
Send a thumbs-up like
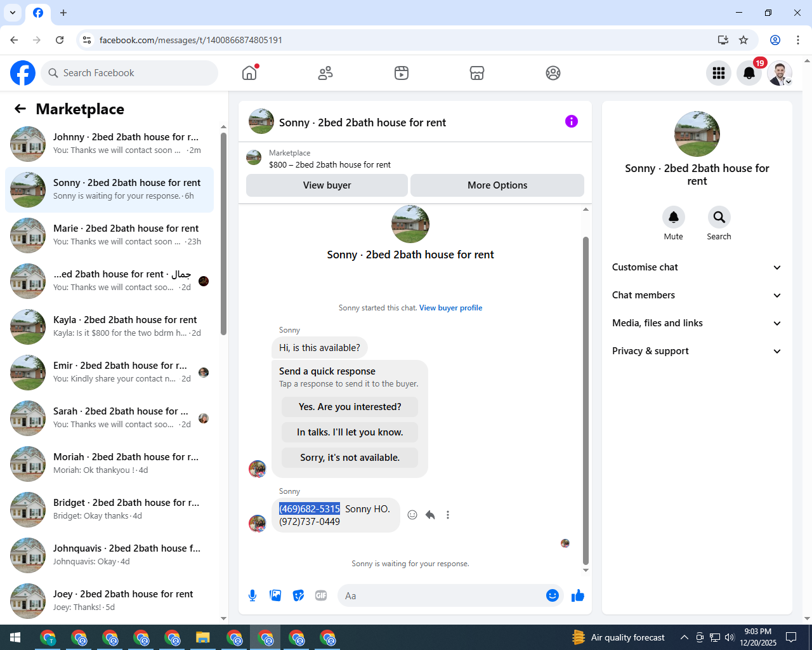[578, 595]
